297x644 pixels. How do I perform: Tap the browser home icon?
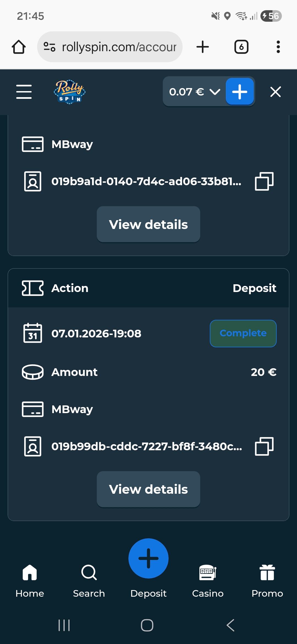19,47
